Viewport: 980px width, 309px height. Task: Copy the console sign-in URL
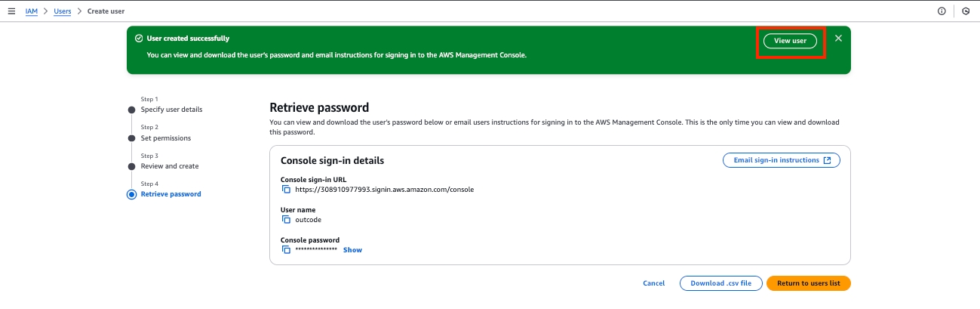coord(286,190)
